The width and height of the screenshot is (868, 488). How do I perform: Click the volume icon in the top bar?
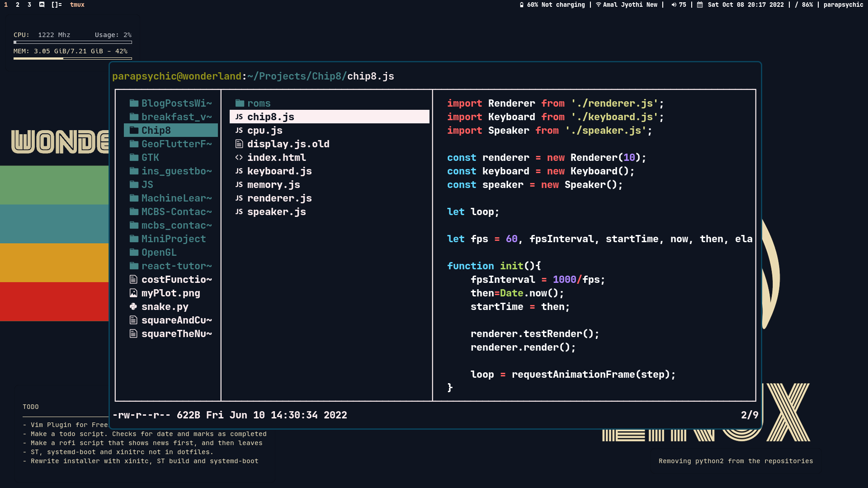click(674, 5)
